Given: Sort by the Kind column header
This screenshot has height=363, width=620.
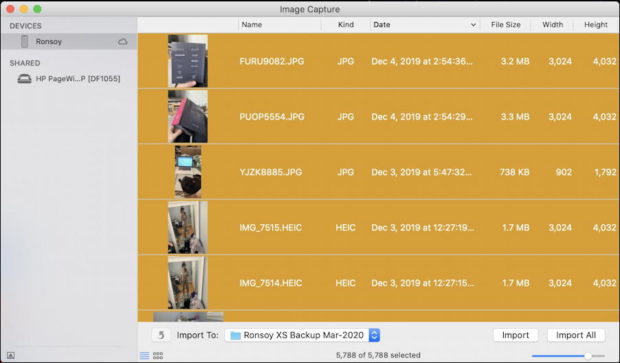Looking at the screenshot, I should pyautogui.click(x=346, y=25).
